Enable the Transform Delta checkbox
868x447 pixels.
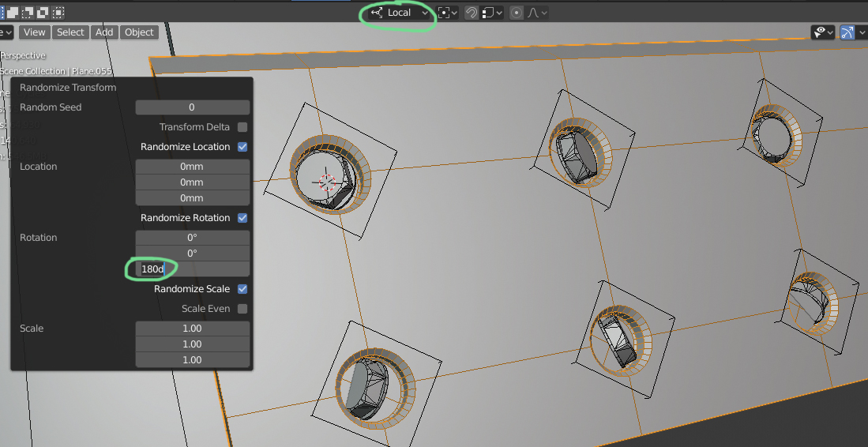point(242,127)
